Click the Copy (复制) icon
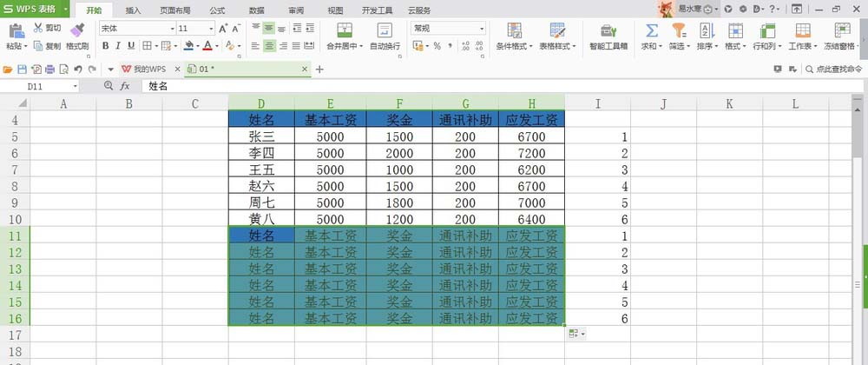 (x=38, y=46)
